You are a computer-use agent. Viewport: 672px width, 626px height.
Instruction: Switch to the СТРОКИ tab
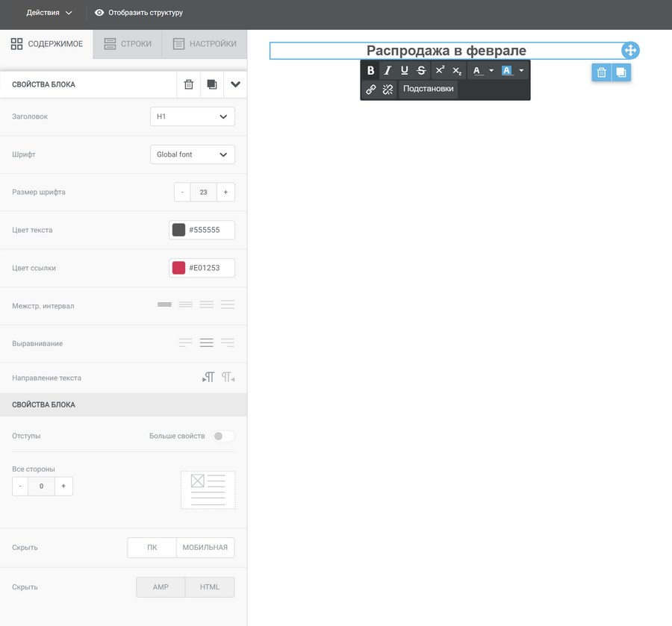(128, 44)
